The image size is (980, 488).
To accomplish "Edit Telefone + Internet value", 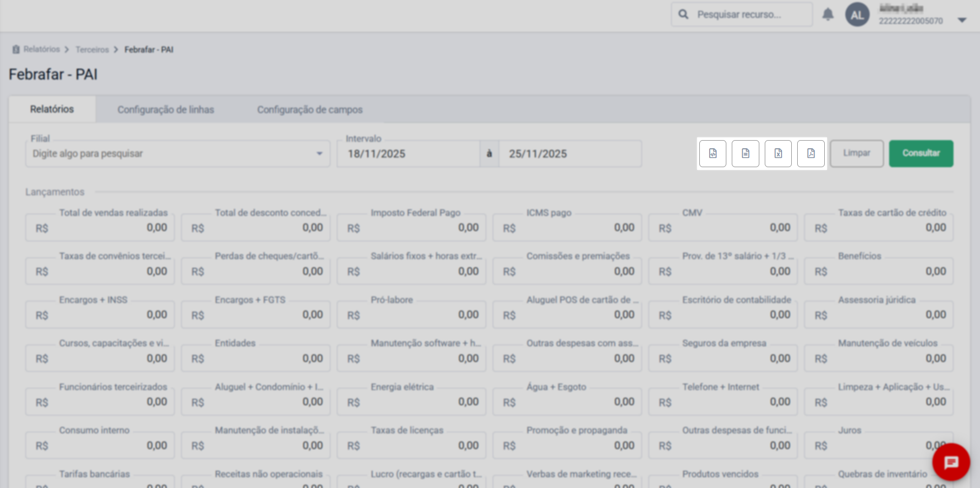I will [x=723, y=402].
